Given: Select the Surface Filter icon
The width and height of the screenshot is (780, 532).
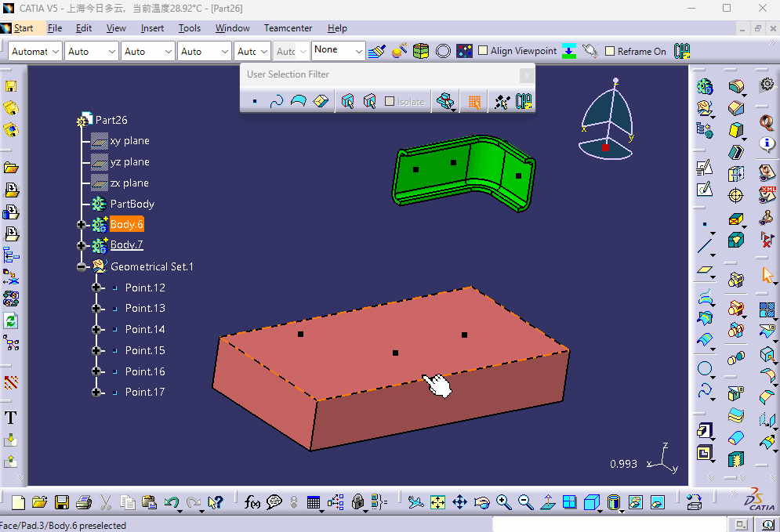Looking at the screenshot, I should (x=299, y=101).
